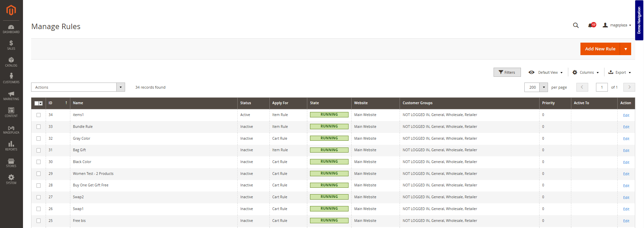644x228 pixels.
Task: Click the Add New Rule button
Action: click(x=600, y=49)
